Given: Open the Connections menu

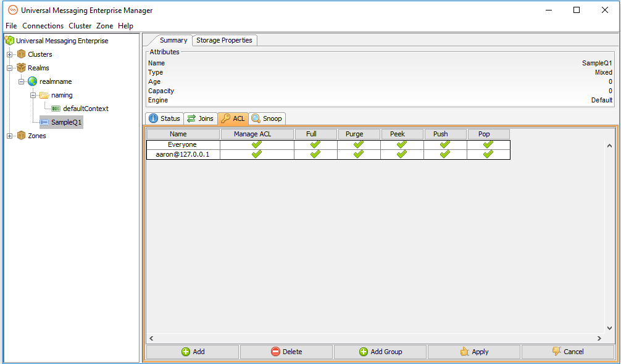Looking at the screenshot, I should (43, 26).
